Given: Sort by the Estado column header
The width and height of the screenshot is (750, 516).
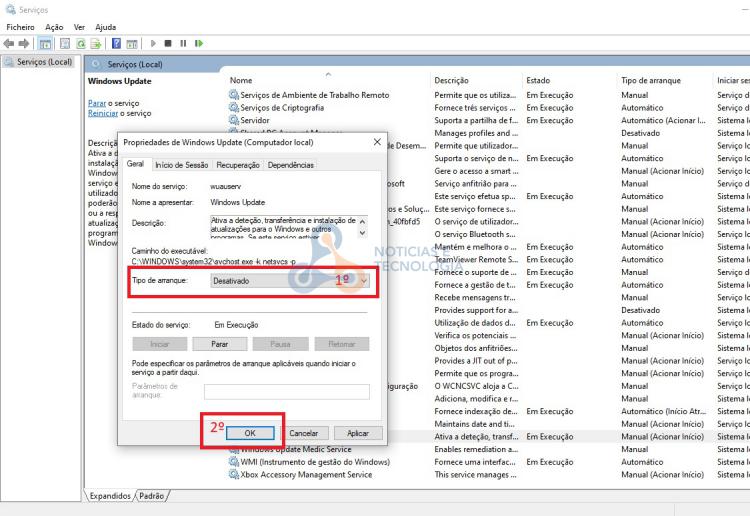Looking at the screenshot, I should pyautogui.click(x=538, y=80).
